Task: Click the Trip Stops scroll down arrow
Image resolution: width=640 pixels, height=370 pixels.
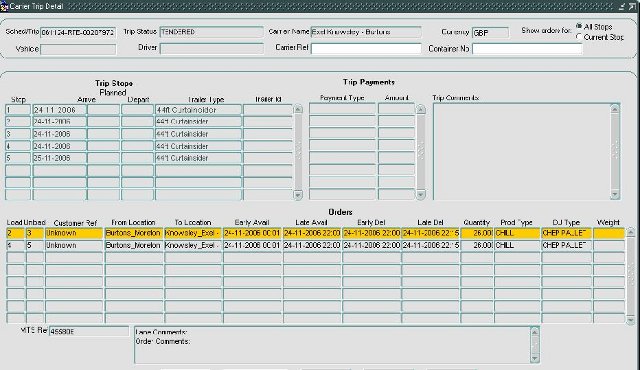Action: 298,195
